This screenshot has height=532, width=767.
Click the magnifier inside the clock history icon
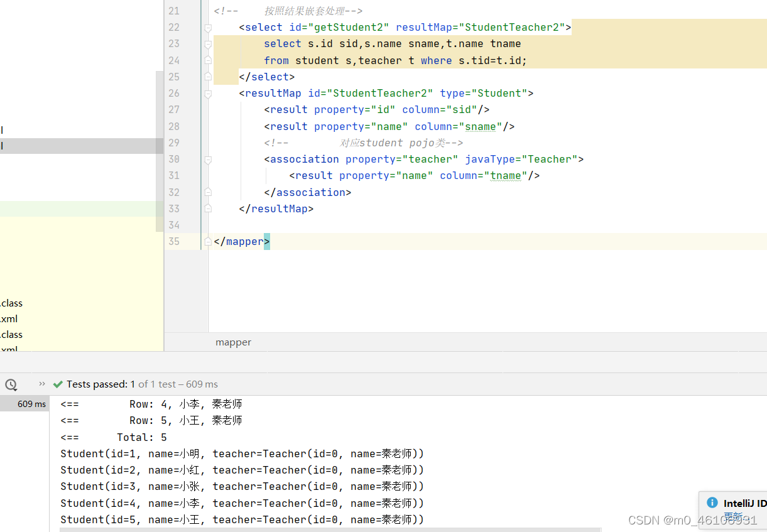(x=13, y=386)
